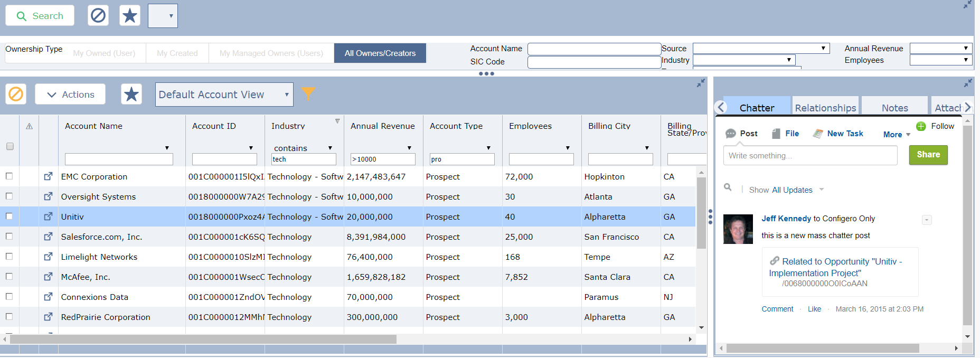Open Salesforce.com record via popout icon
Image resolution: width=980 pixels, height=358 pixels.
pos(48,237)
